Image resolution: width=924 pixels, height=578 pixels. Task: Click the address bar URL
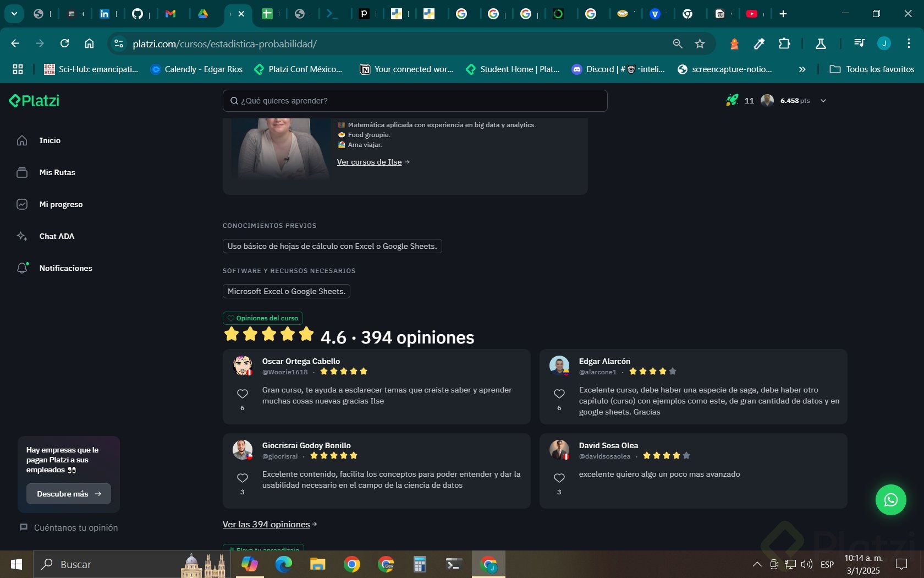tap(224, 44)
